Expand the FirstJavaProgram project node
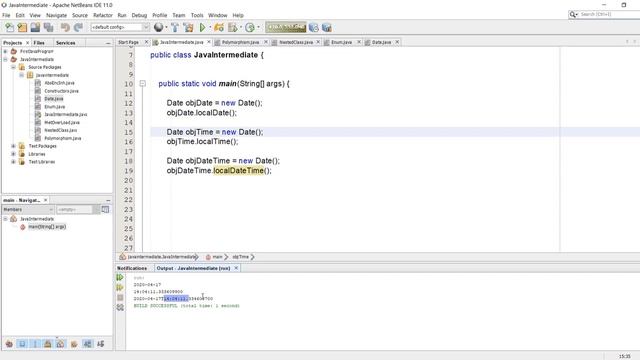640x360 pixels. coord(5,51)
